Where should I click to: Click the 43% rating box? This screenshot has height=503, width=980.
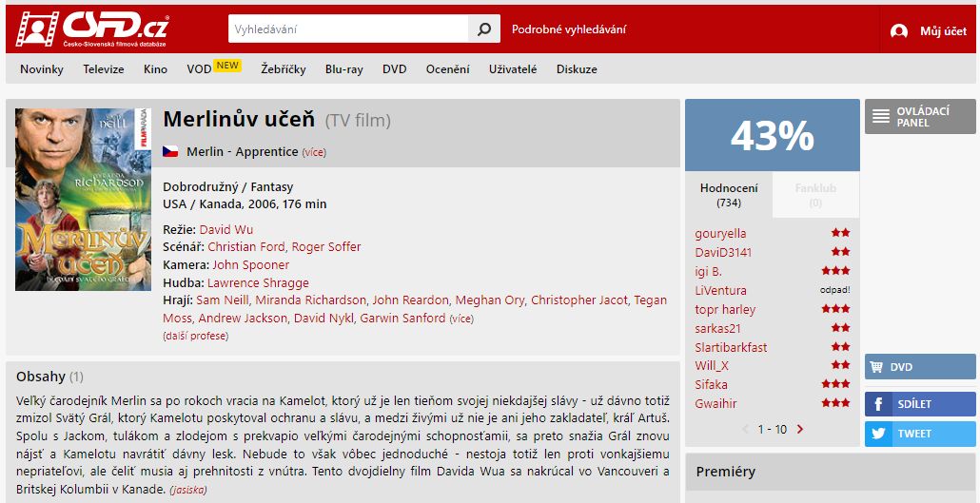click(x=773, y=135)
